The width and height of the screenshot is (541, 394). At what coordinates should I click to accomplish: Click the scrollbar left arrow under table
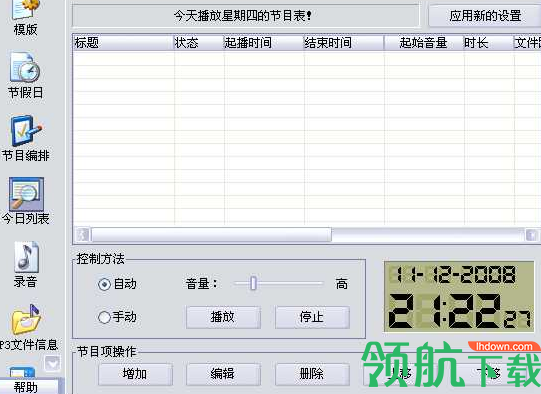tap(83, 235)
